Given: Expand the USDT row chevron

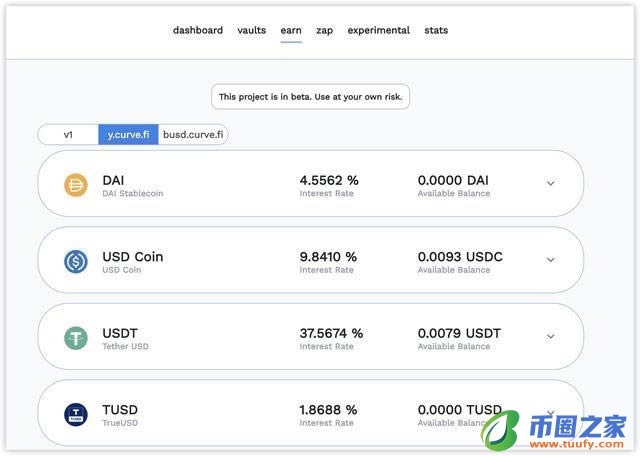Looking at the screenshot, I should click(x=550, y=337).
